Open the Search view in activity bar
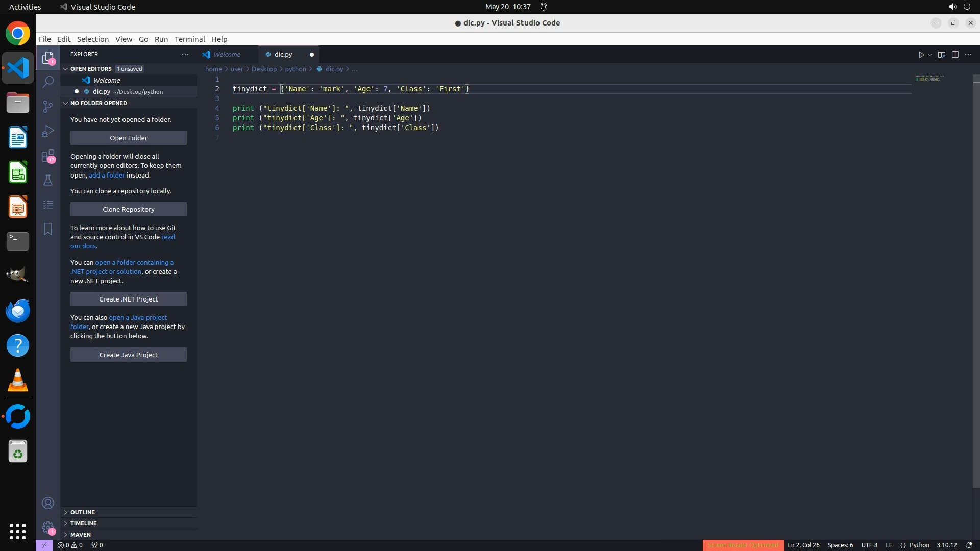 [48, 82]
